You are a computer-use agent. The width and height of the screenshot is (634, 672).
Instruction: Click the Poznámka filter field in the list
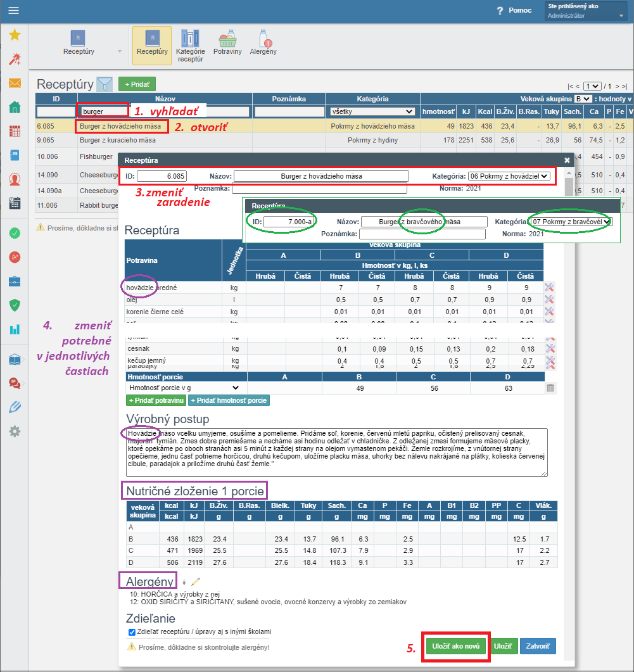(x=289, y=111)
